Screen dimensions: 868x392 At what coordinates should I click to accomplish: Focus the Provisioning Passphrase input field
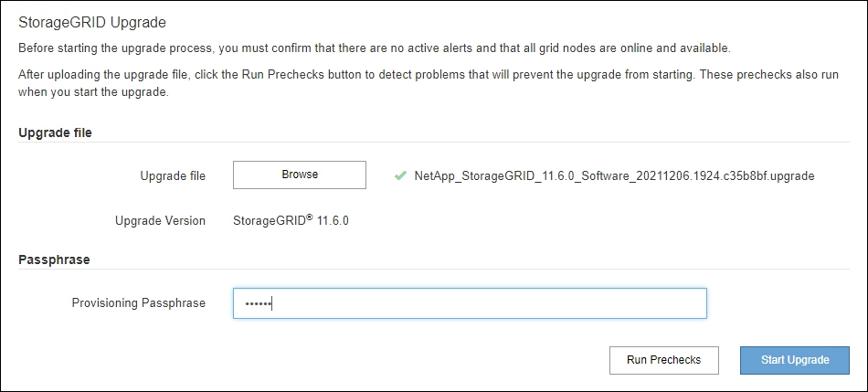470,303
